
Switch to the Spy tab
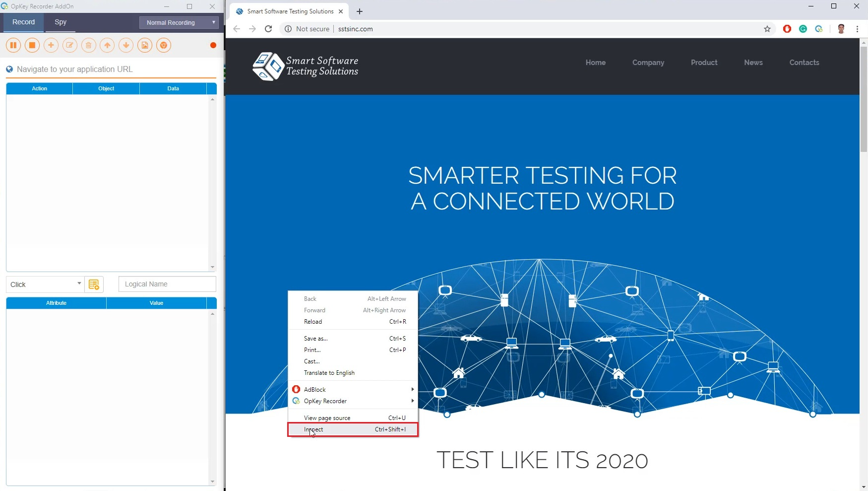(x=61, y=22)
